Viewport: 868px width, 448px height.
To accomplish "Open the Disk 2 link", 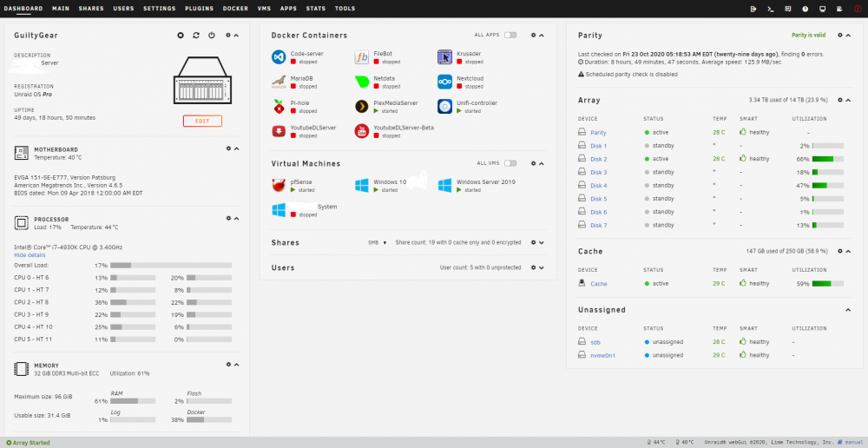I will click(599, 159).
